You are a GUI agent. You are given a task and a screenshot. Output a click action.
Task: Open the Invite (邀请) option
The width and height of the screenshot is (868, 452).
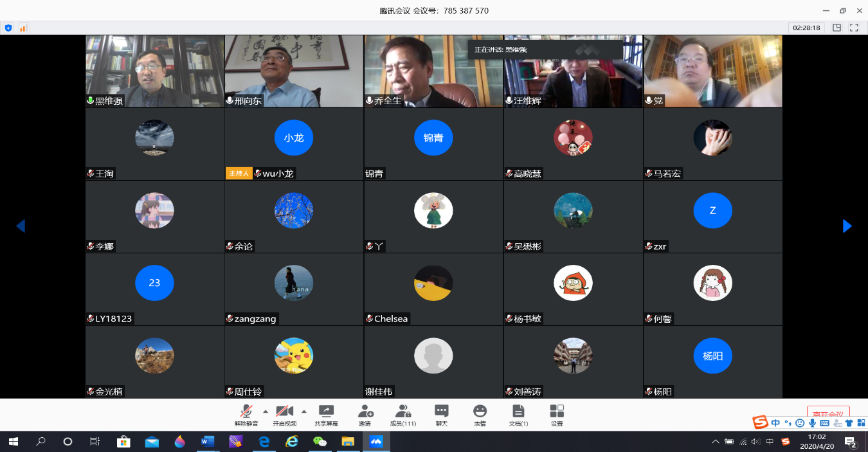point(365,415)
